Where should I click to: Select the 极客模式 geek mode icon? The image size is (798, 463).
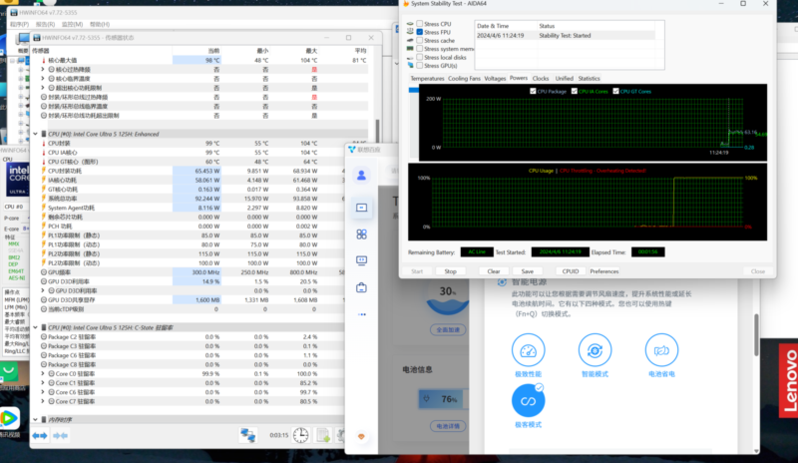pyautogui.click(x=528, y=400)
